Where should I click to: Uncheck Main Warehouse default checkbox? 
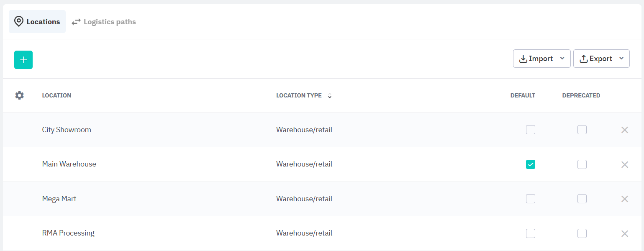(530, 164)
